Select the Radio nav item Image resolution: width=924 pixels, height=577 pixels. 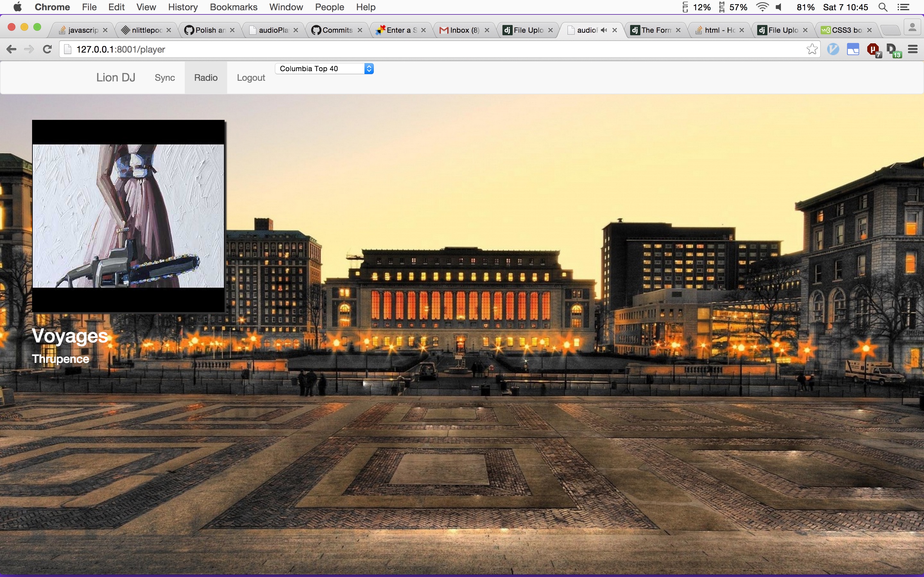tap(206, 78)
